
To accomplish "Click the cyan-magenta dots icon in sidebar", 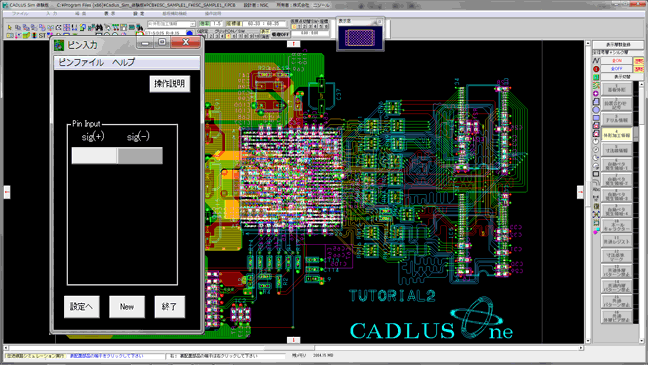I will tap(596, 231).
